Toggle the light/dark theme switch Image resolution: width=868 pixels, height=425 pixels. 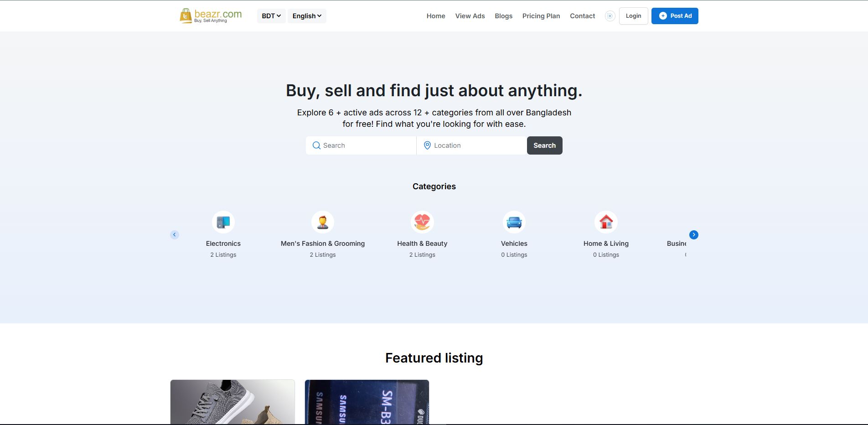[610, 16]
